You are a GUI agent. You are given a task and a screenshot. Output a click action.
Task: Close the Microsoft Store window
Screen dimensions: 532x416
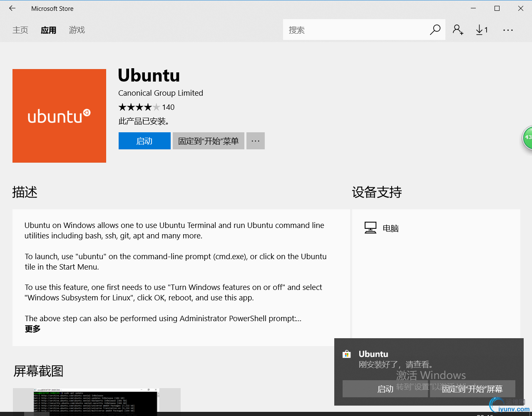pyautogui.click(x=521, y=8)
